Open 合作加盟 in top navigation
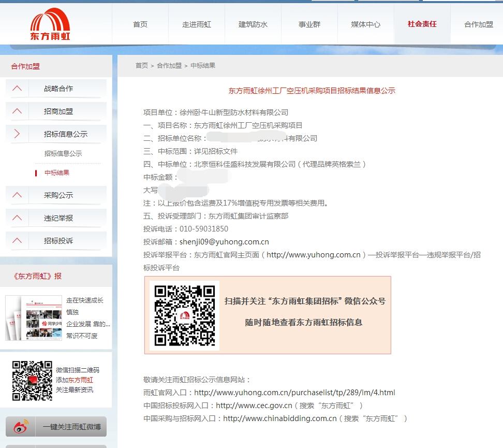The height and width of the screenshot is (448, 503). coord(479,24)
